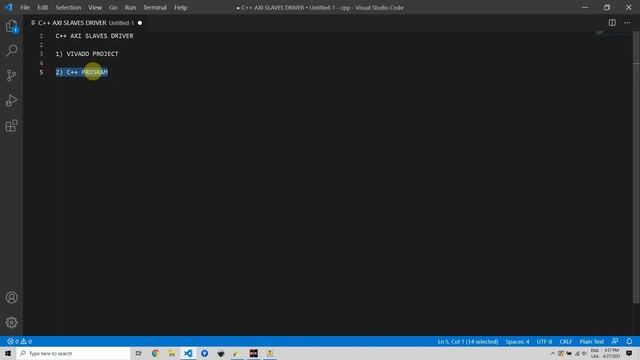Click the Type here to search box
The width and height of the screenshot is (640, 360).
click(73, 353)
